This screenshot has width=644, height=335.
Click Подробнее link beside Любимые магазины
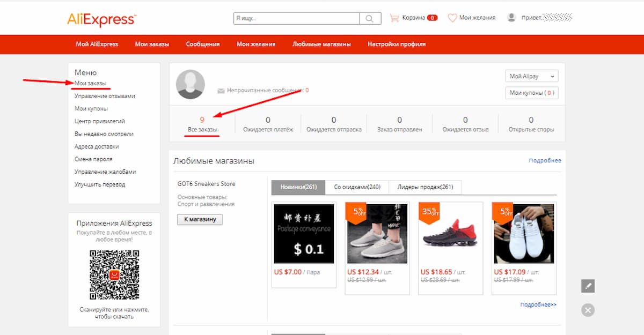[x=545, y=161]
